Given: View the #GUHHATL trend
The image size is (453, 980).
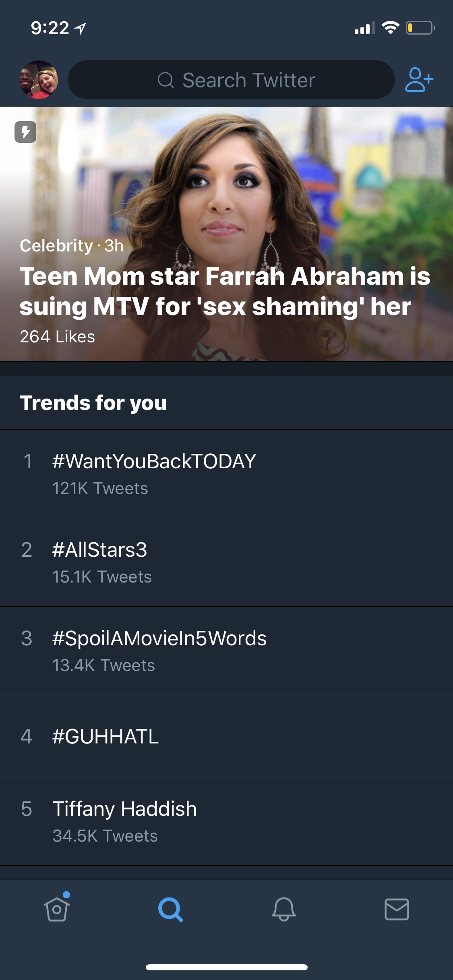Looking at the screenshot, I should click(x=226, y=736).
